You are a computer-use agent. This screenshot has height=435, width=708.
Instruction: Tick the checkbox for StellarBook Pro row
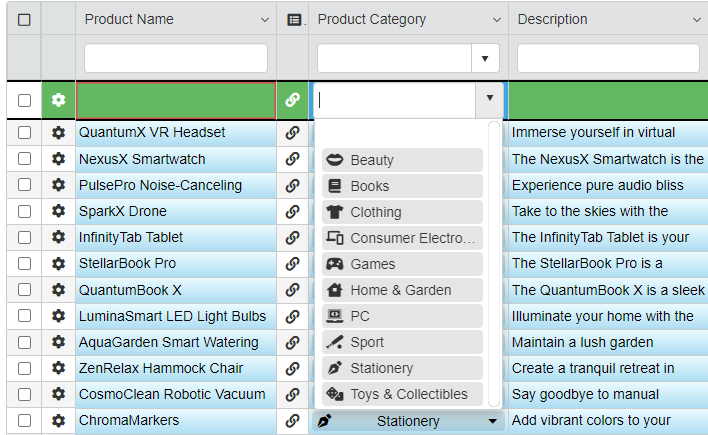(x=25, y=263)
